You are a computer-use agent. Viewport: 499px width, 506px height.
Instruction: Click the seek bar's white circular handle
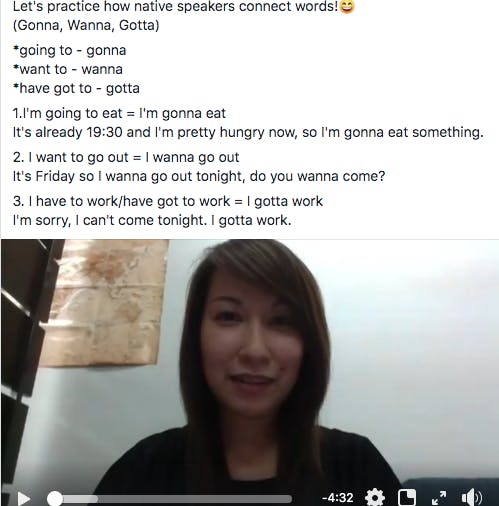pyautogui.click(x=55, y=499)
